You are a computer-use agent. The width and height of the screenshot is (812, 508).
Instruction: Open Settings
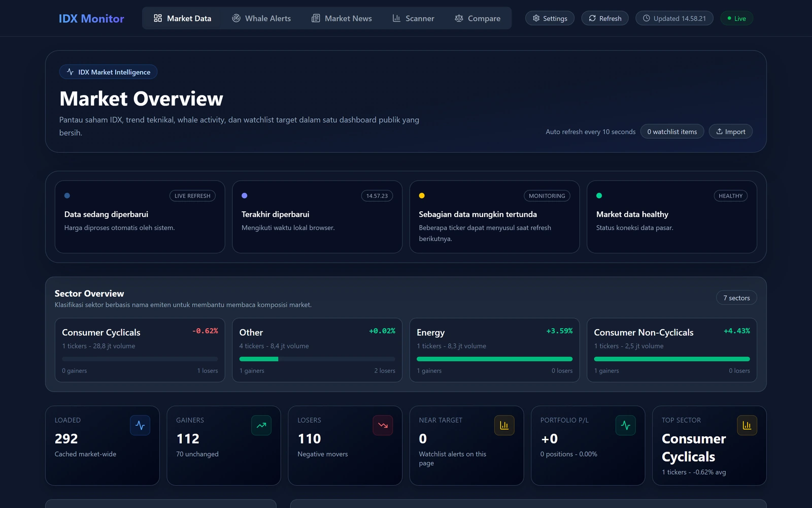click(550, 18)
